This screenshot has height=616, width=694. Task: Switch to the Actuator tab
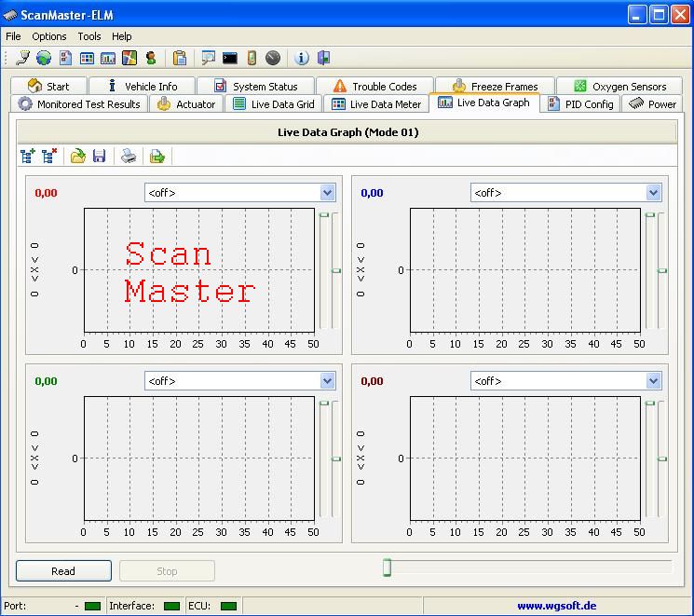[186, 104]
